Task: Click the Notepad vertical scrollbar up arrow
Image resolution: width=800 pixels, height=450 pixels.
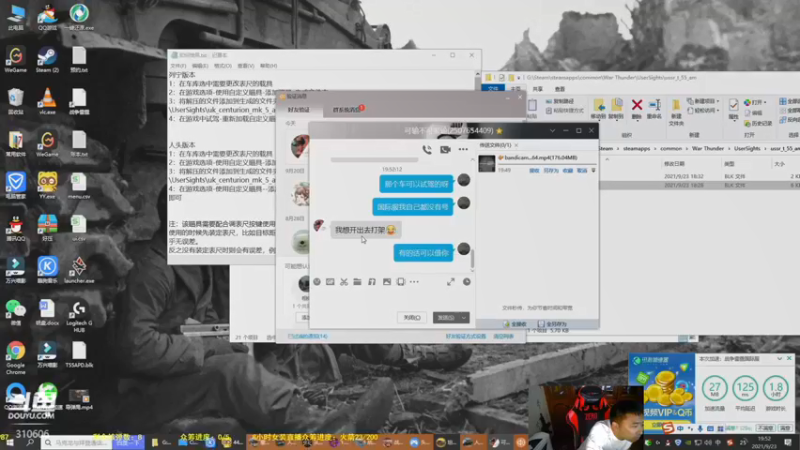Action: (478, 74)
